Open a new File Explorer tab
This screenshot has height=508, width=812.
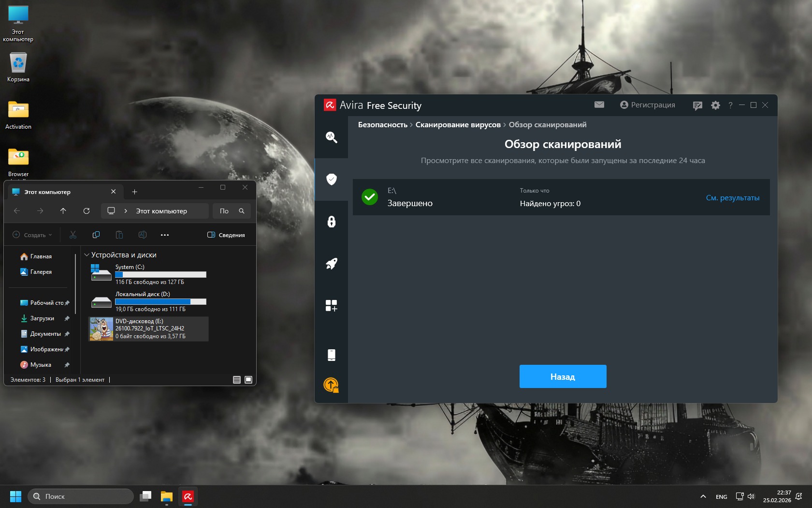tap(135, 192)
